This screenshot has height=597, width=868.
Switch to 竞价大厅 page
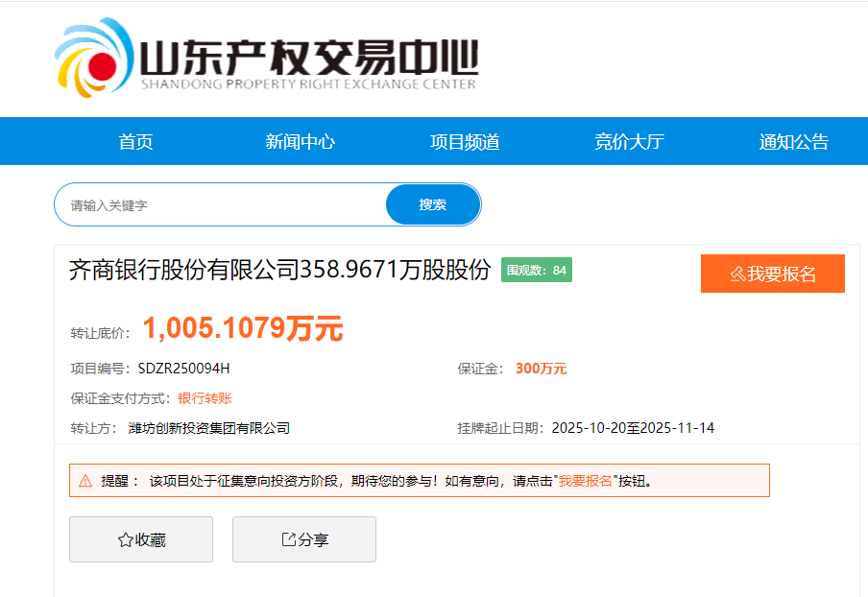pyautogui.click(x=629, y=142)
